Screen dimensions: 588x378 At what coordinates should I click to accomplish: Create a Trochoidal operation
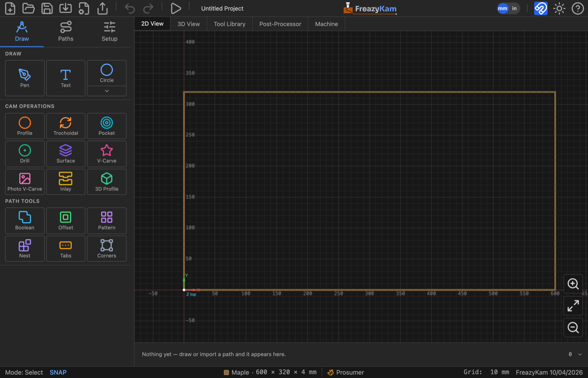(x=66, y=126)
